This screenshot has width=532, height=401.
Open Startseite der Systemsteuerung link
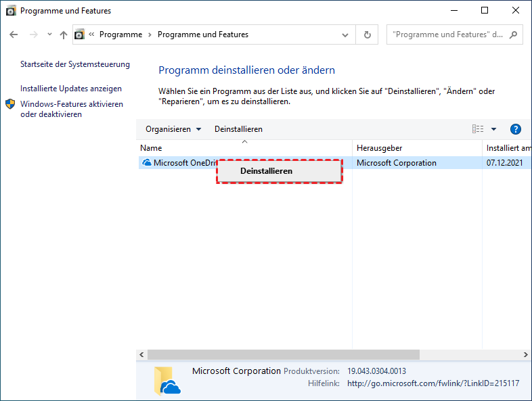[75, 64]
